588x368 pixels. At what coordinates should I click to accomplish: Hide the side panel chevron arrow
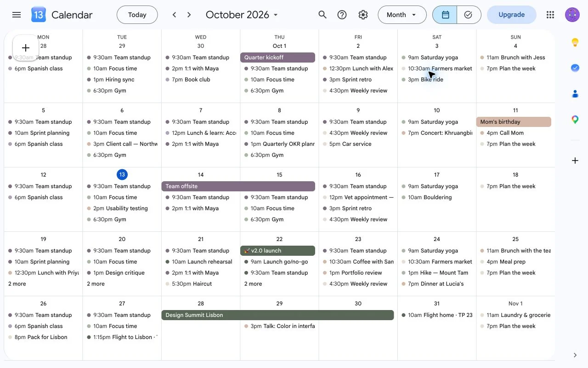tap(575, 355)
